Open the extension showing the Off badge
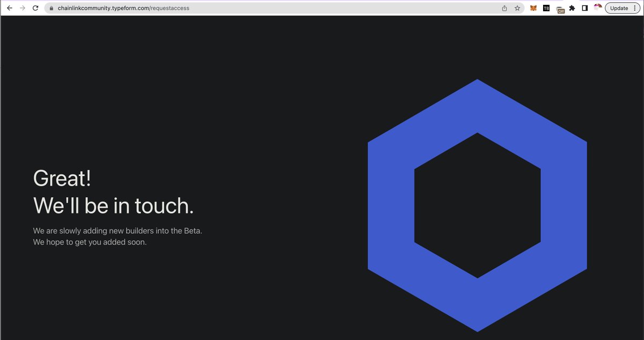Image resolution: width=644 pixels, height=340 pixels. coord(560,9)
